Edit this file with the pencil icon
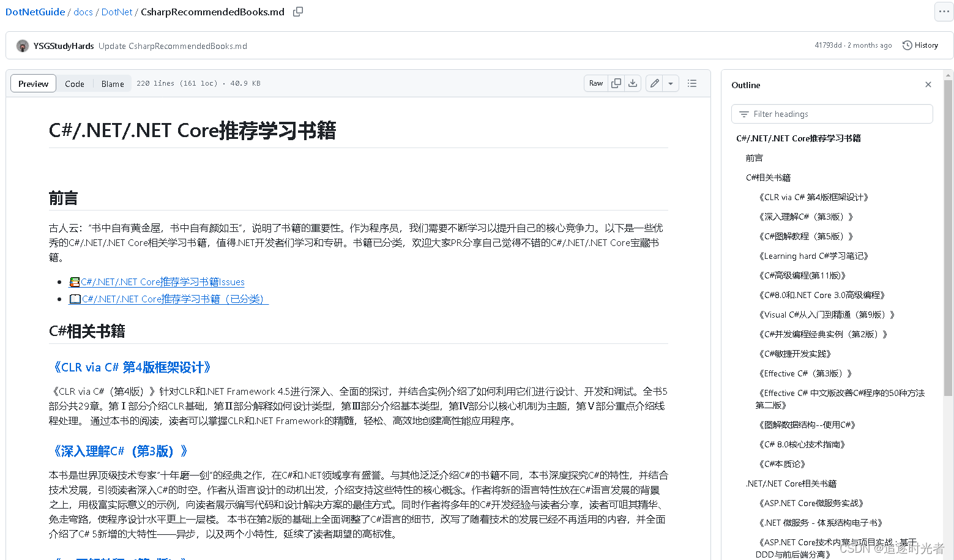This screenshot has height=560, width=954. (654, 83)
